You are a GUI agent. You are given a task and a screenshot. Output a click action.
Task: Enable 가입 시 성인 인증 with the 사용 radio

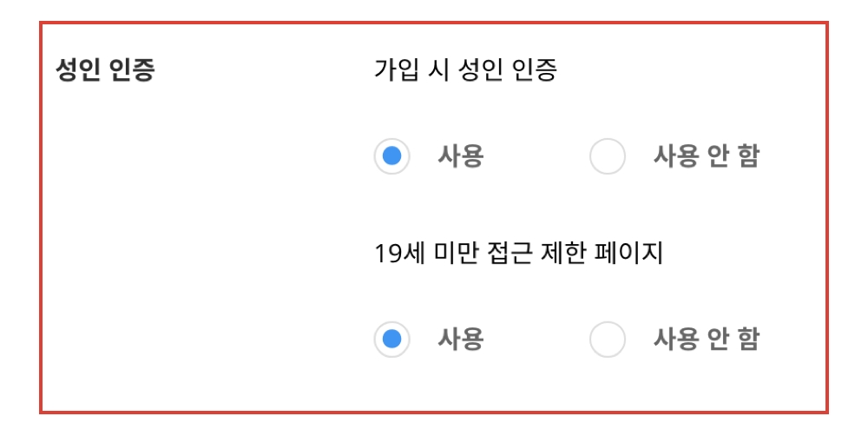[x=391, y=157]
